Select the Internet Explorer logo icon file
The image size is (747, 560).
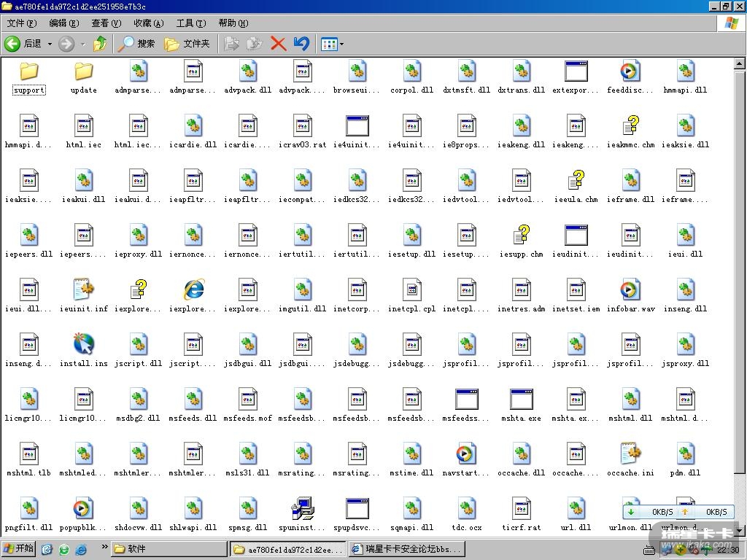click(193, 289)
